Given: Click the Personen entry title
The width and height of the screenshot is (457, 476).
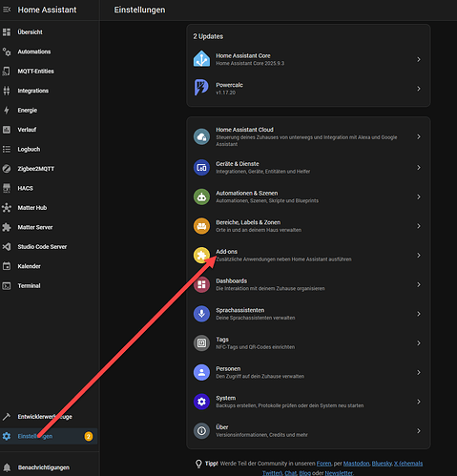Looking at the screenshot, I should pos(228,368).
